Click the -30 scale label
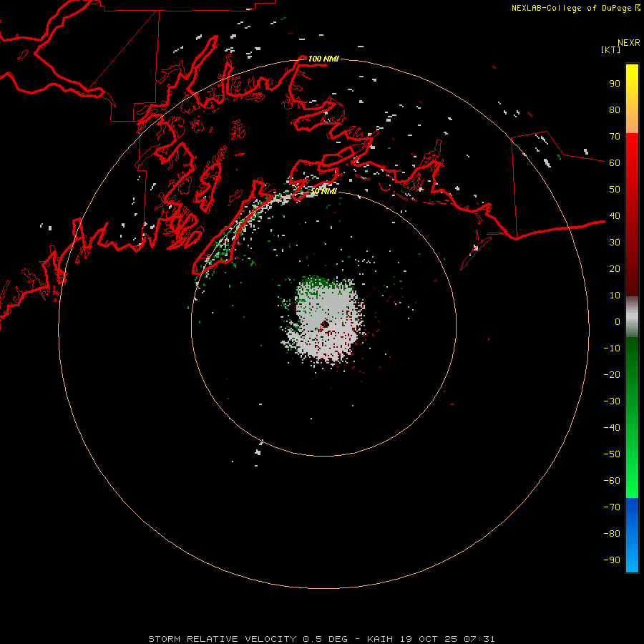The image size is (644, 644). pyautogui.click(x=612, y=401)
